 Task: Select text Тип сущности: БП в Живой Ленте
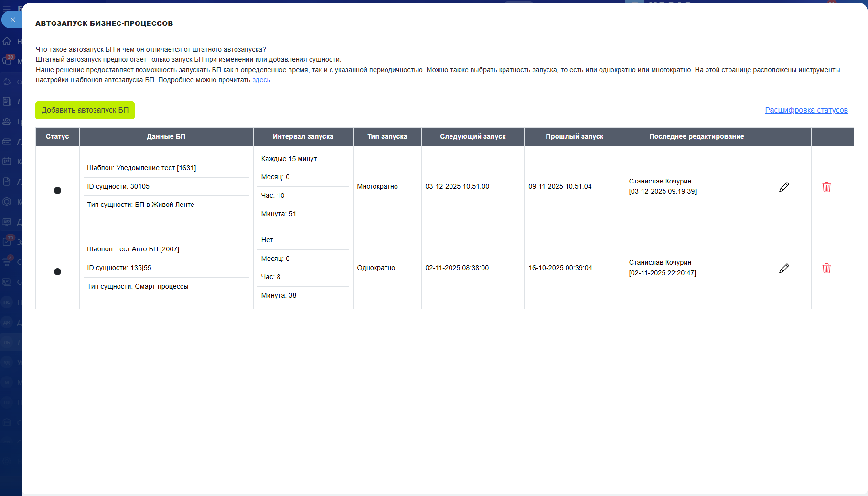click(x=140, y=205)
